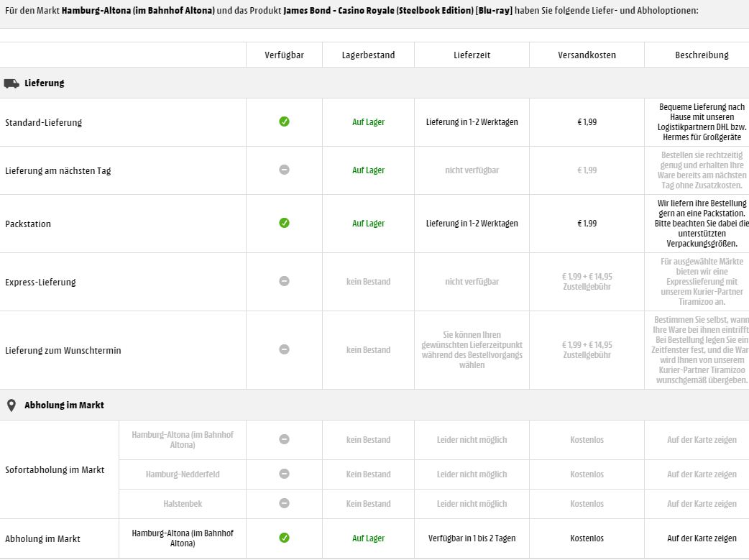Click the delivery truck icon beside Lieferung

point(12,83)
